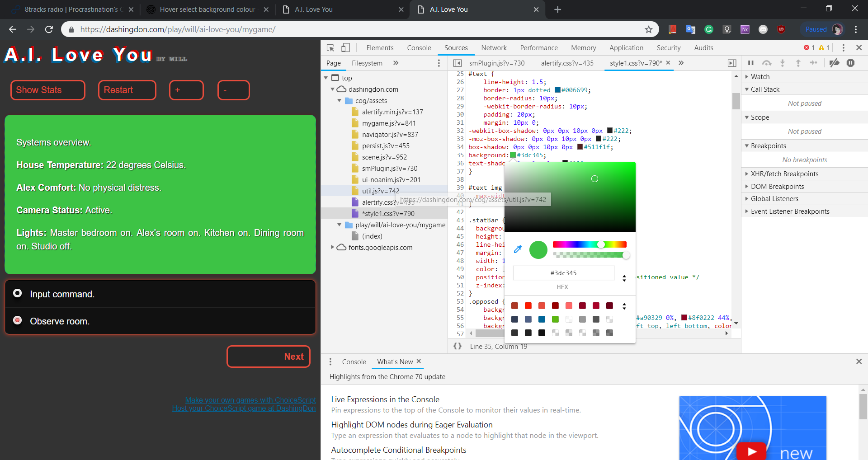This screenshot has width=868, height=460.
Task: Toggle the device toolbar icon
Action: coord(345,48)
